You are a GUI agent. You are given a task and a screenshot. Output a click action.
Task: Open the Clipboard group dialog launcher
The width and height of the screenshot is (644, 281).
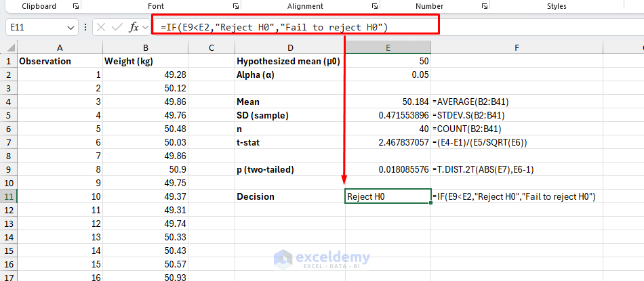(76, 6)
